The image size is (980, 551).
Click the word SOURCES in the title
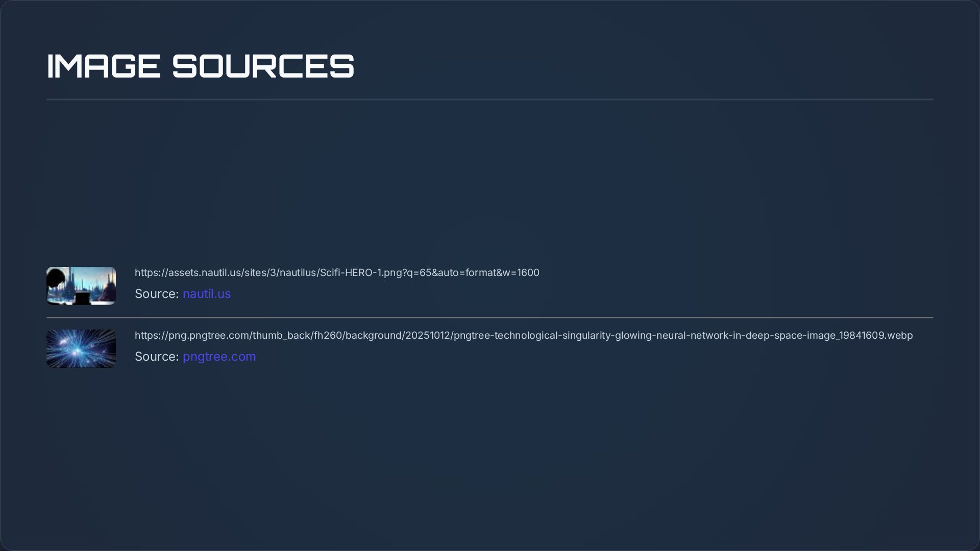coord(263,66)
